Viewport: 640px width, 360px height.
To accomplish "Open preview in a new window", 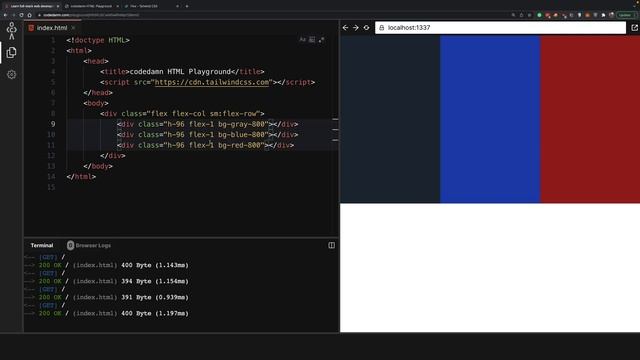I will coord(634,28).
